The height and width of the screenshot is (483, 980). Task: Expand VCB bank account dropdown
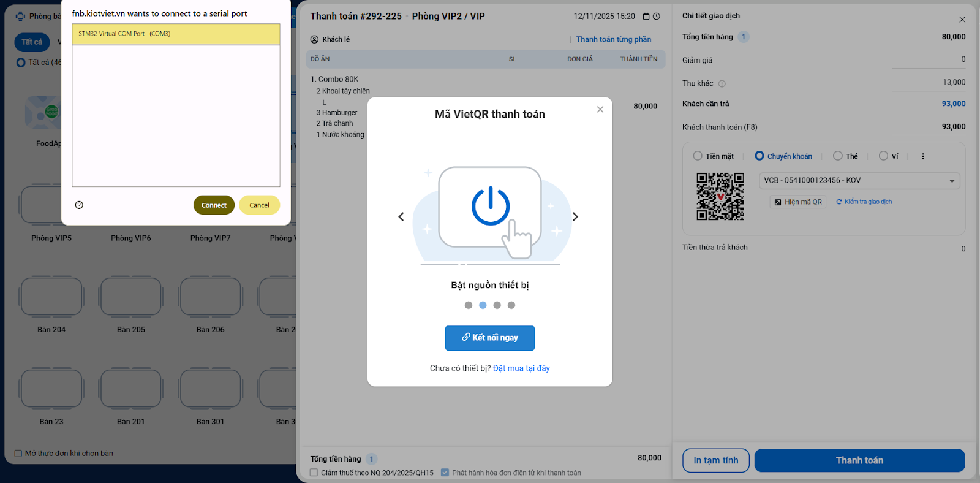click(859, 181)
